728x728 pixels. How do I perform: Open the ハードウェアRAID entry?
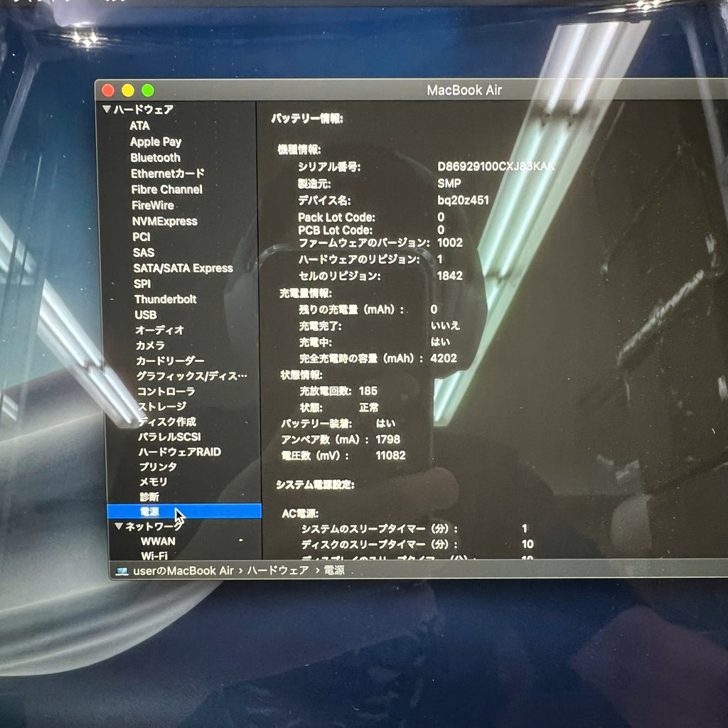pos(180,451)
